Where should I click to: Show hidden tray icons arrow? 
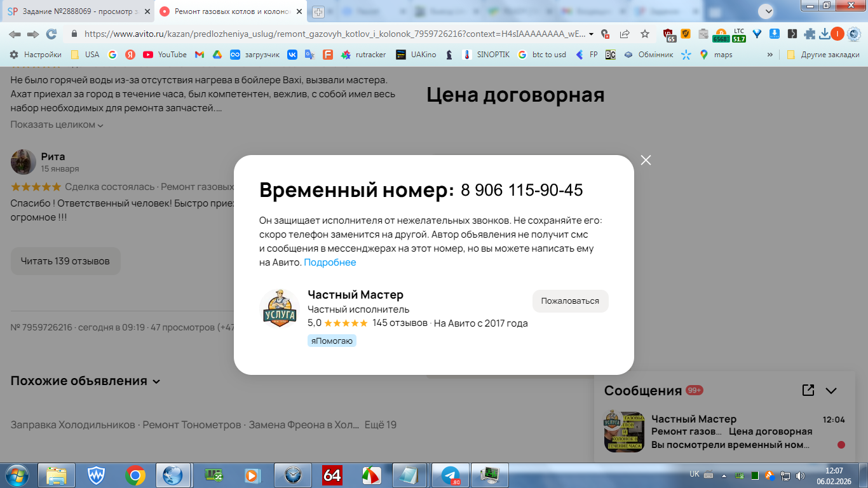pyautogui.click(x=725, y=475)
